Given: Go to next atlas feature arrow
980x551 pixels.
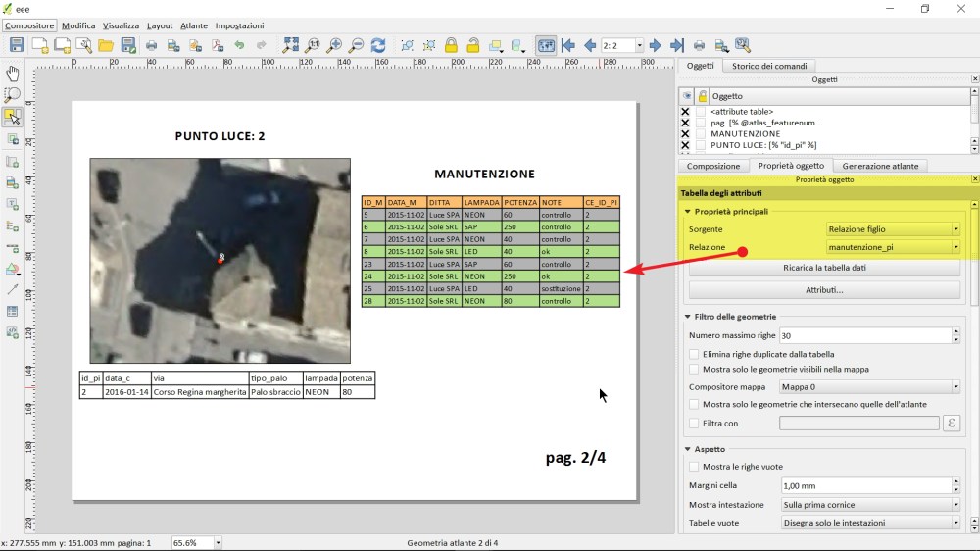Looking at the screenshot, I should pyautogui.click(x=656, y=45).
